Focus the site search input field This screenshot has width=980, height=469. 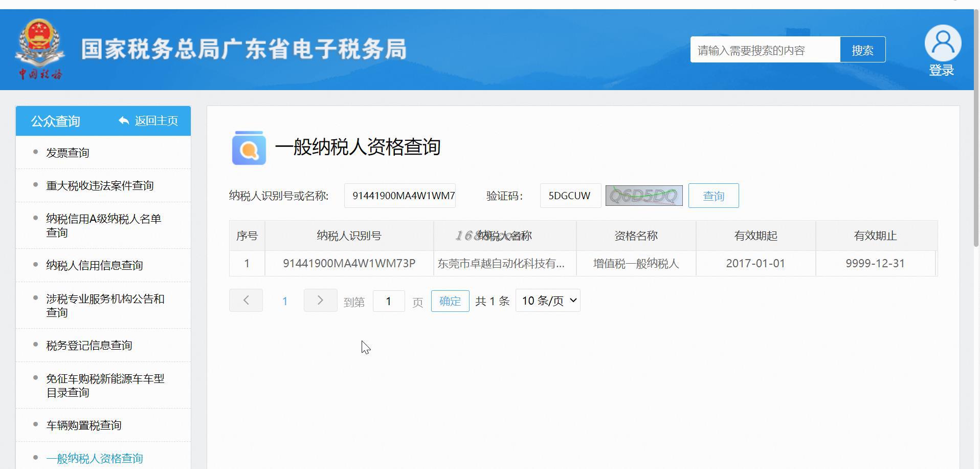tap(765, 50)
